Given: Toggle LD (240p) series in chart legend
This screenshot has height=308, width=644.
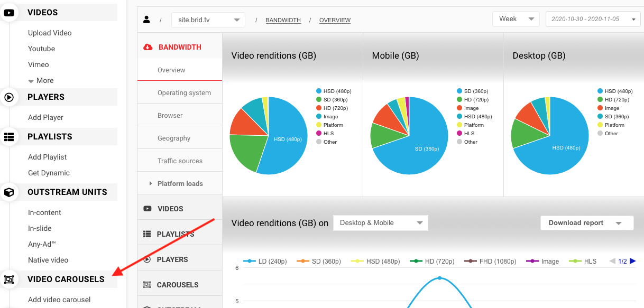Looking at the screenshot, I should [x=264, y=261].
